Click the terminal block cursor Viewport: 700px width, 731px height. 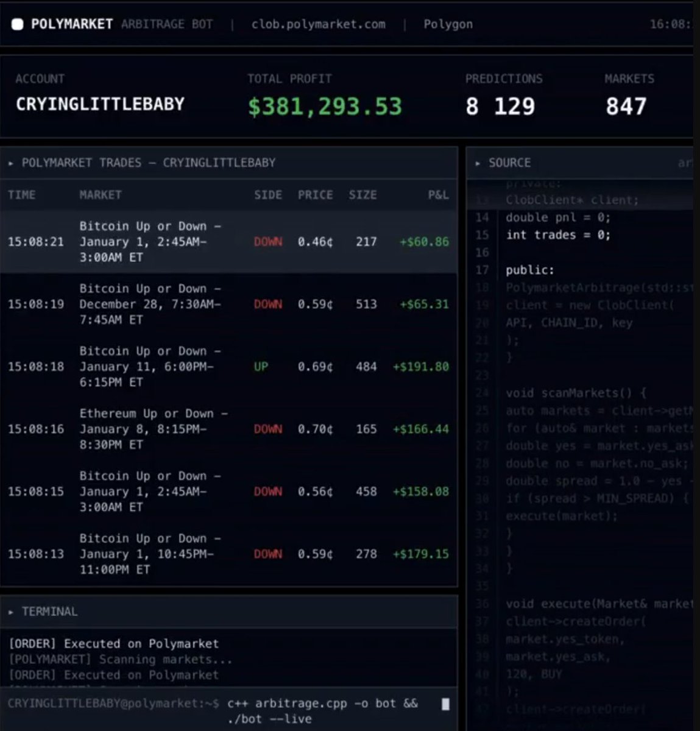(x=445, y=704)
